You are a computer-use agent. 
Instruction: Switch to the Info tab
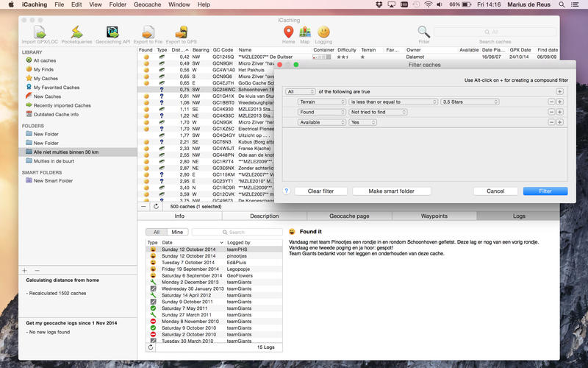click(x=179, y=216)
